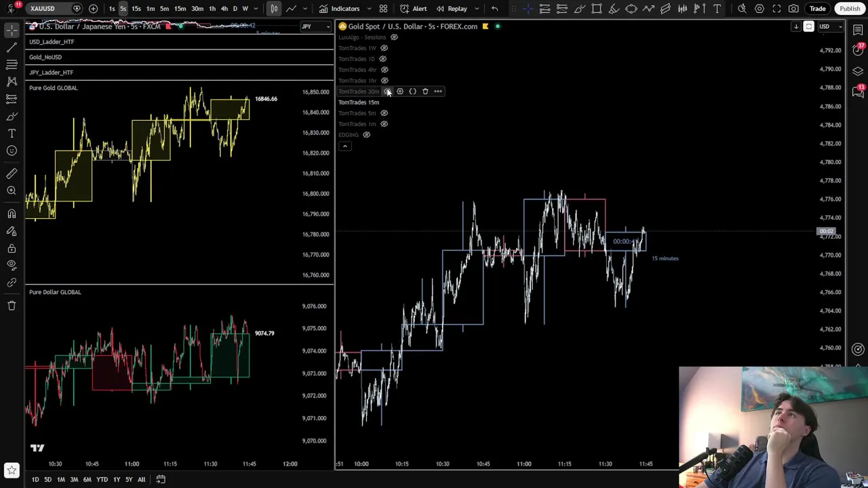The width and height of the screenshot is (868, 488).
Task: Switch to the 15m timeframe
Action: (180, 9)
